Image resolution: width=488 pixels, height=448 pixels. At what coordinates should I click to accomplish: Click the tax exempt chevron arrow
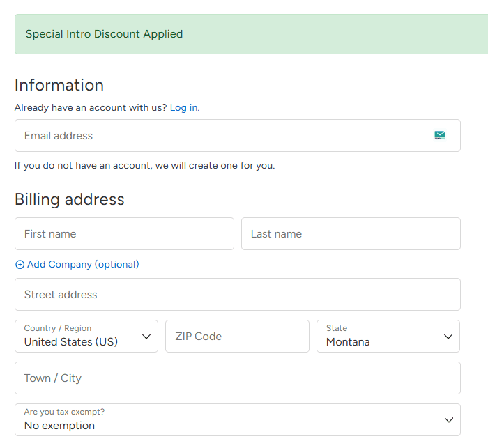coord(448,420)
